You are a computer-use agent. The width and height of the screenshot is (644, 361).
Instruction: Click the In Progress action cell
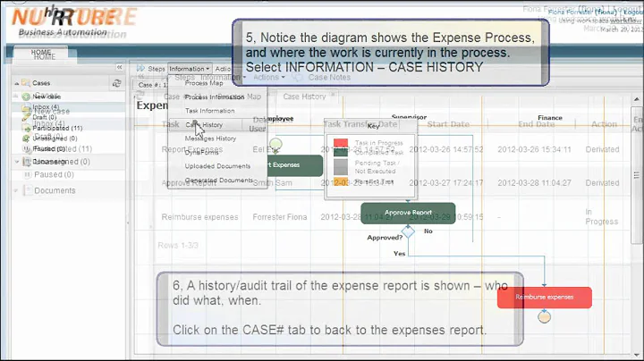point(601,216)
